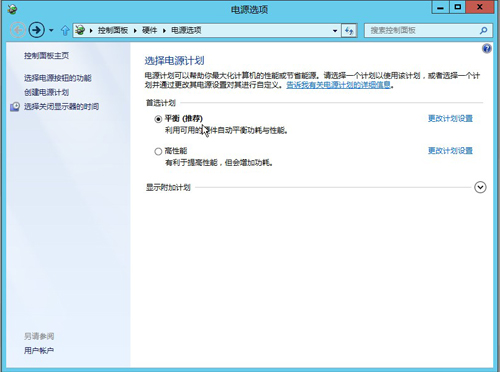Click the window system icon in title bar

(12, 9)
